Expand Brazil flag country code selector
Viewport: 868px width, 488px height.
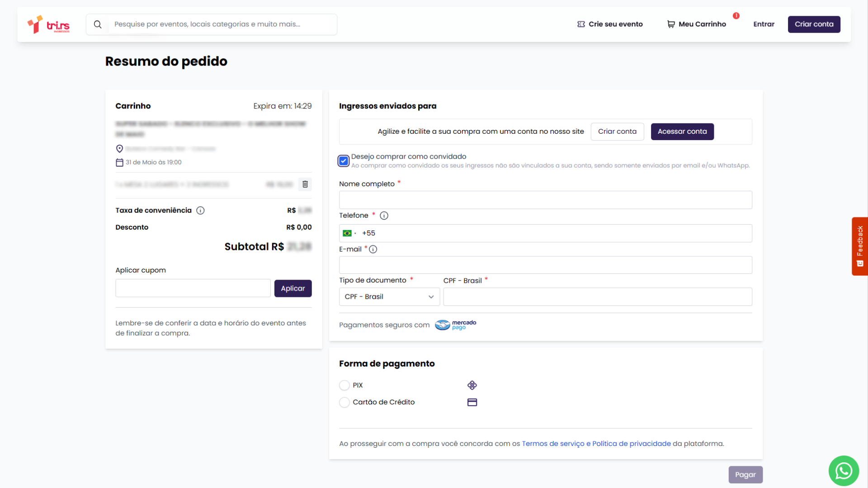tap(349, 234)
